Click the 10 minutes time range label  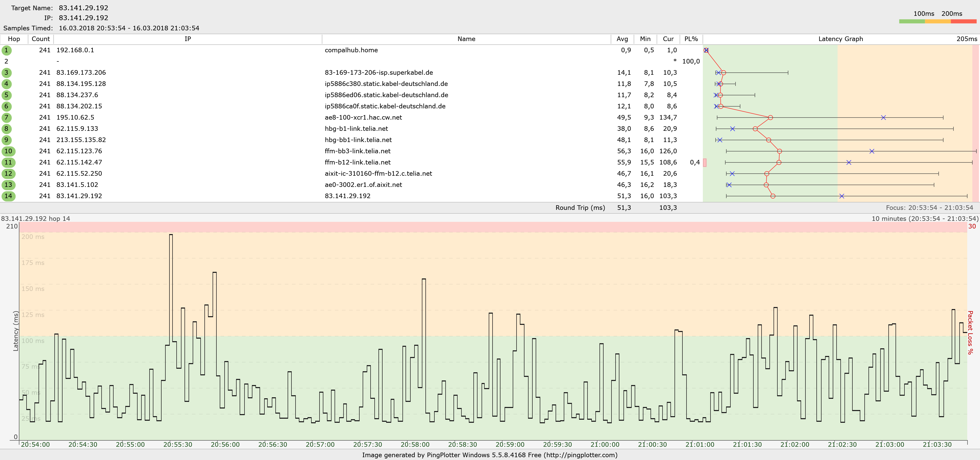(925, 219)
